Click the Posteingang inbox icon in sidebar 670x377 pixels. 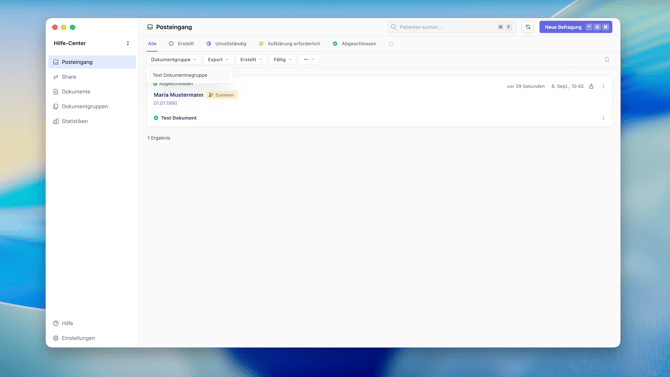(56, 62)
